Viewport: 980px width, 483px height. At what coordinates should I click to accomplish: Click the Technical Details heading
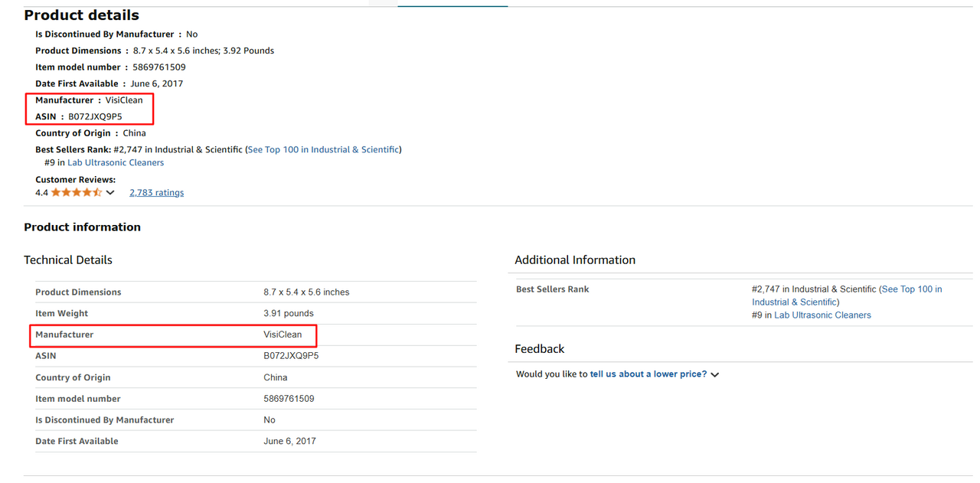[x=68, y=260]
